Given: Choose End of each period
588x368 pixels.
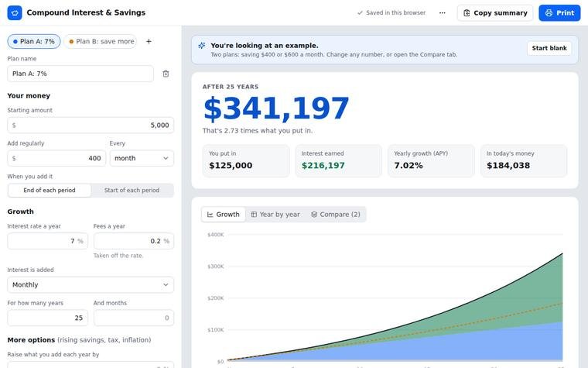Looking at the screenshot, I should pos(50,191).
